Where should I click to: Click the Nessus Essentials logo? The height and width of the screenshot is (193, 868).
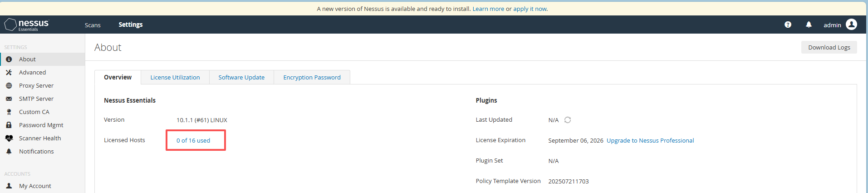(26, 25)
